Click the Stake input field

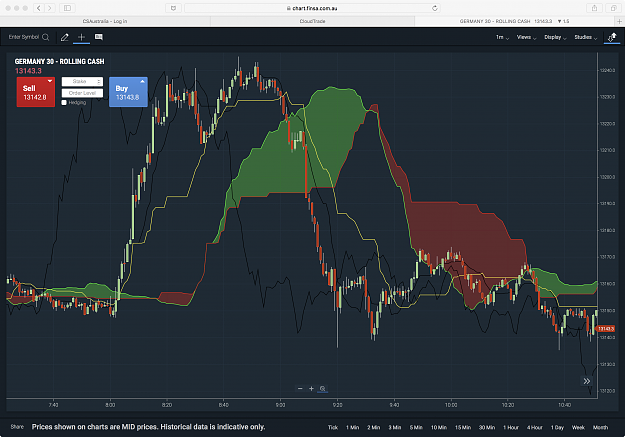[x=82, y=81]
